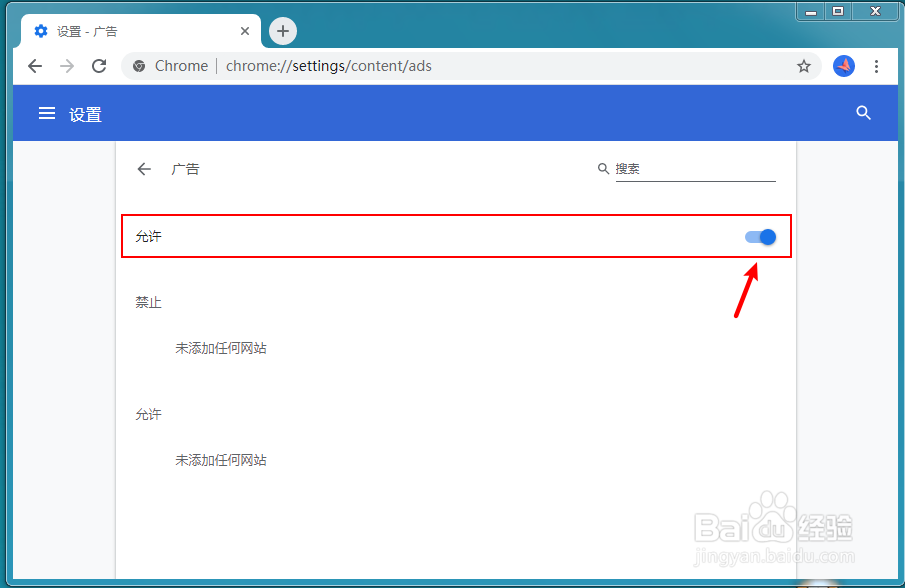Reload the current page

point(99,66)
